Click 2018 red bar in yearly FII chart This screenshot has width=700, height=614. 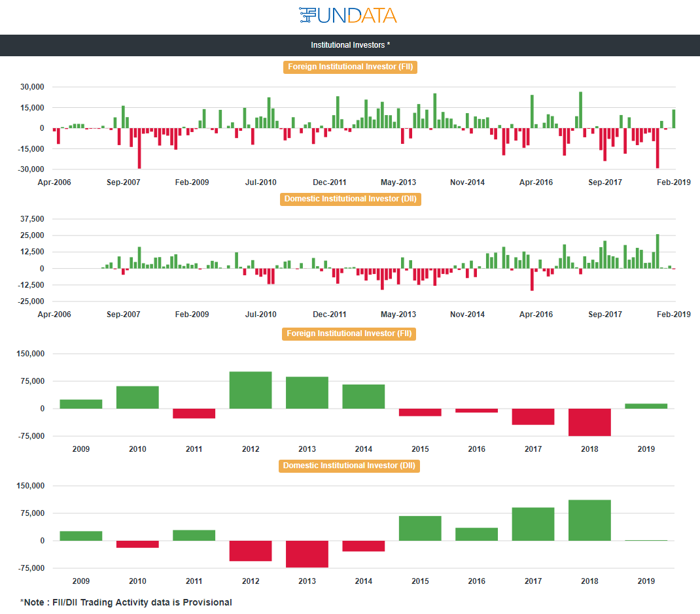click(589, 422)
